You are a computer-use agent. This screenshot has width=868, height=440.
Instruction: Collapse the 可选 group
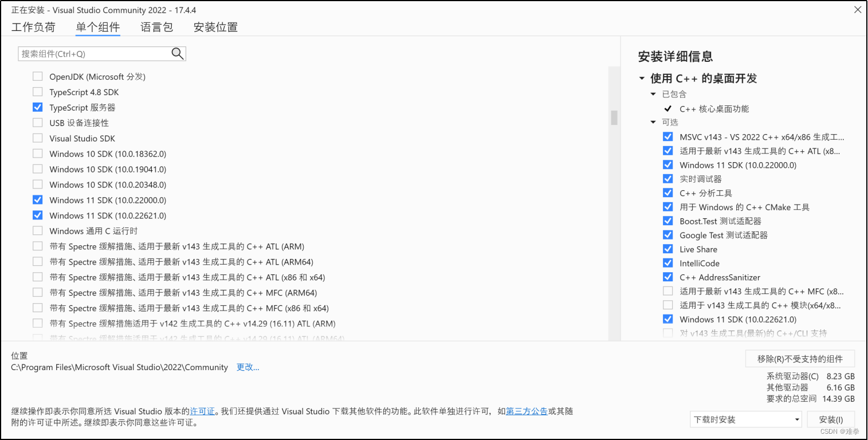point(653,122)
